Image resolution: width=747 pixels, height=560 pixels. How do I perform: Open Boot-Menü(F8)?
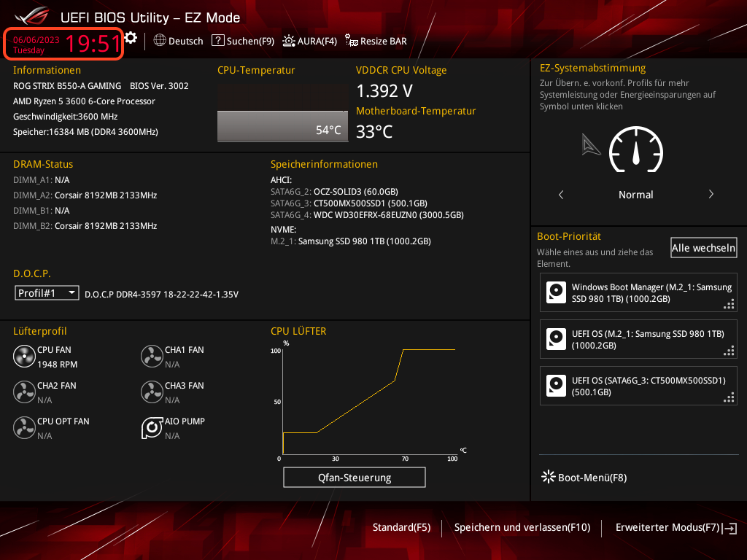(x=584, y=477)
